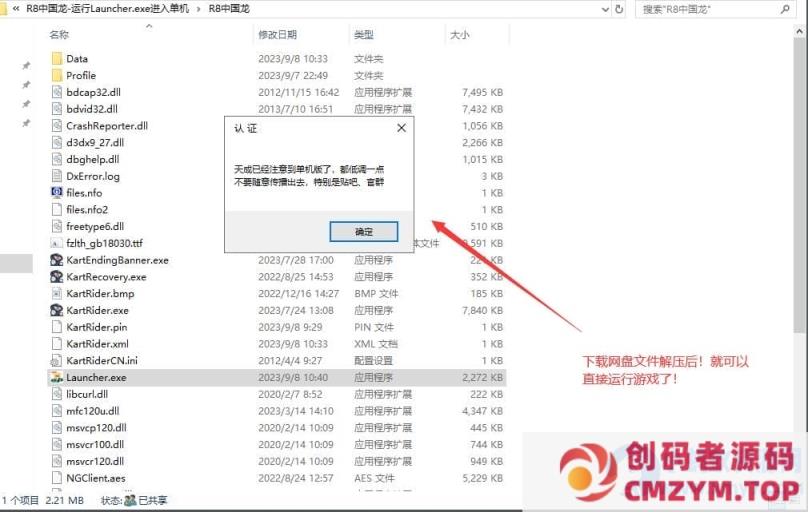808x512 pixels.
Task: Click the R8中国龙-运行Launcher.exe进入单机 breadcrumb
Action: click(x=108, y=9)
